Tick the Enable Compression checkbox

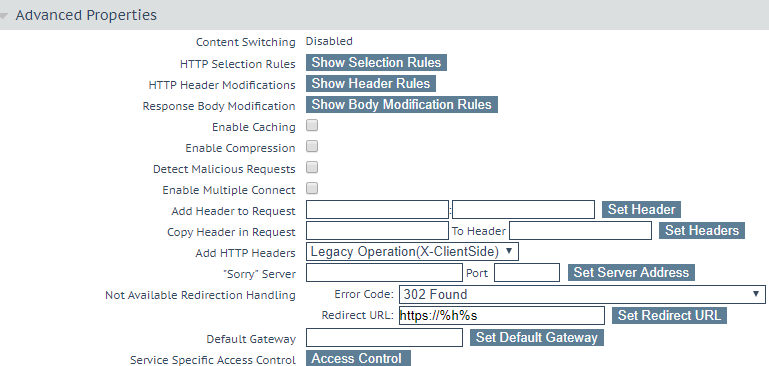pos(312,146)
